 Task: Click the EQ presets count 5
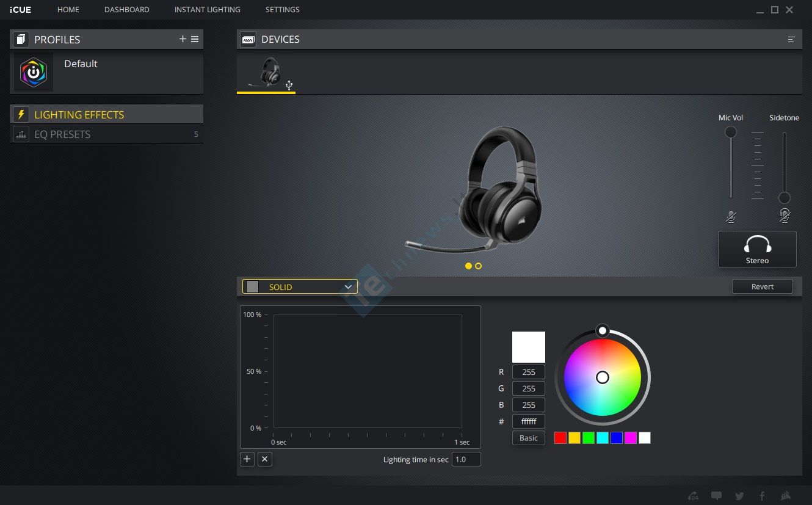pyautogui.click(x=196, y=134)
